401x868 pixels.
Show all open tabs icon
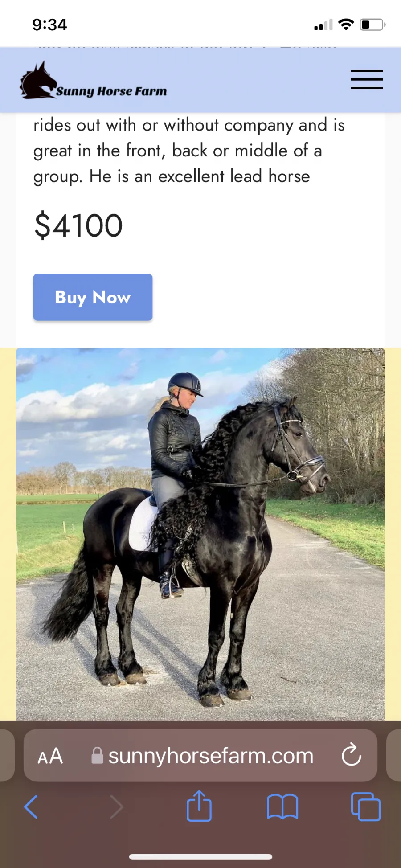tap(366, 807)
